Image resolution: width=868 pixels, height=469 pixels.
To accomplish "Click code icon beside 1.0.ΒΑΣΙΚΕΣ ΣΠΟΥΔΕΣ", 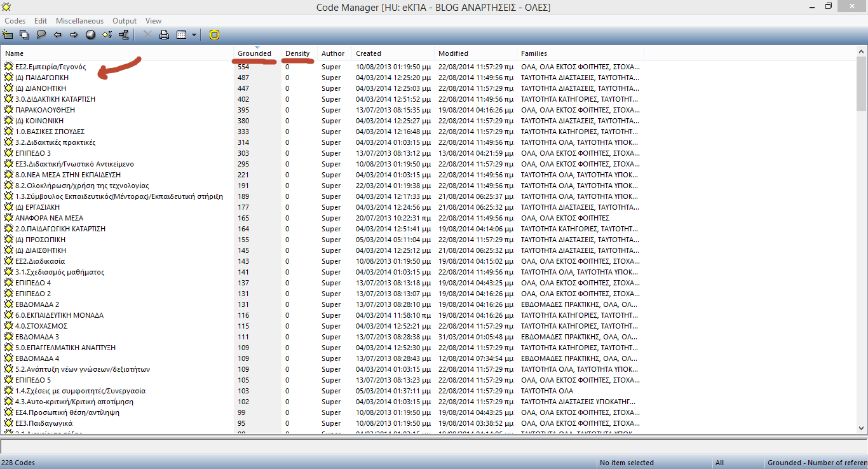I will click(x=9, y=132).
